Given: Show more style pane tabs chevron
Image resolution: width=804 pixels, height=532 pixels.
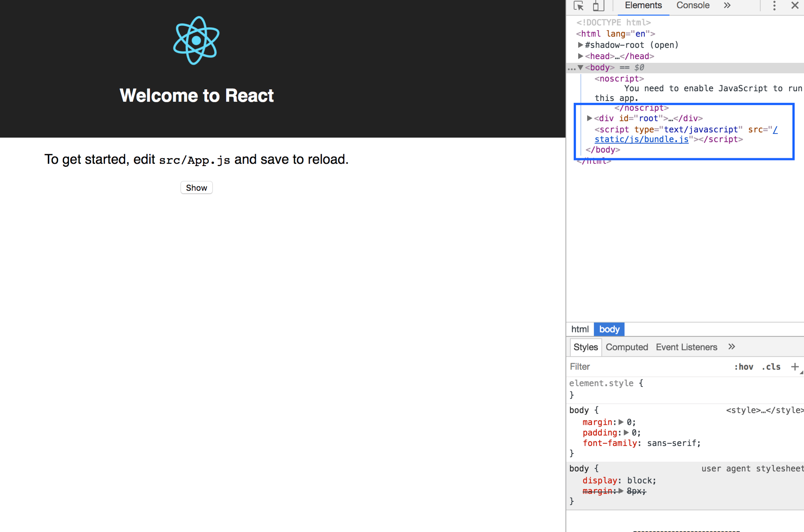Looking at the screenshot, I should pos(731,347).
